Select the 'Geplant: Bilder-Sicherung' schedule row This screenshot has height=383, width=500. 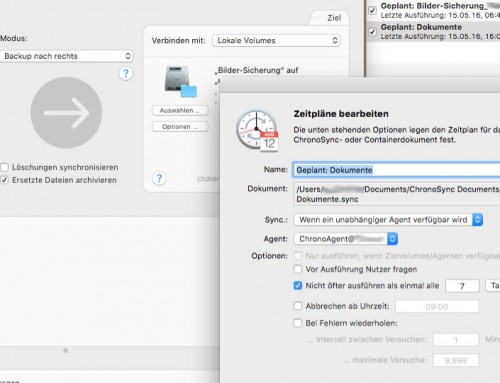click(x=433, y=11)
